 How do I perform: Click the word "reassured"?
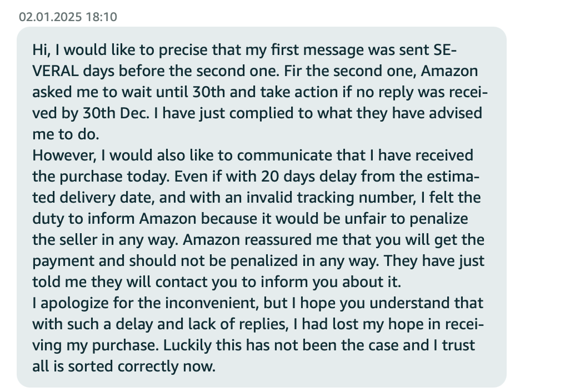coord(278,239)
